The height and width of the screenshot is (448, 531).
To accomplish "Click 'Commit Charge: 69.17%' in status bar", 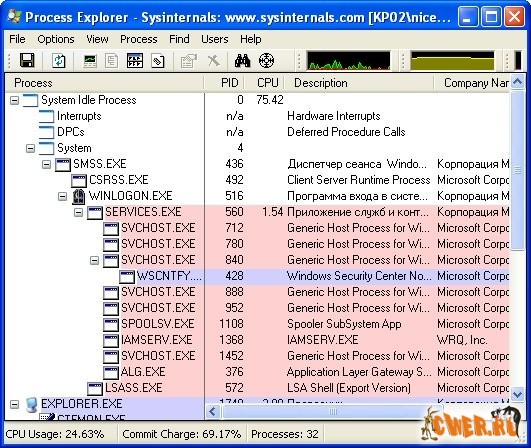I will [x=182, y=434].
